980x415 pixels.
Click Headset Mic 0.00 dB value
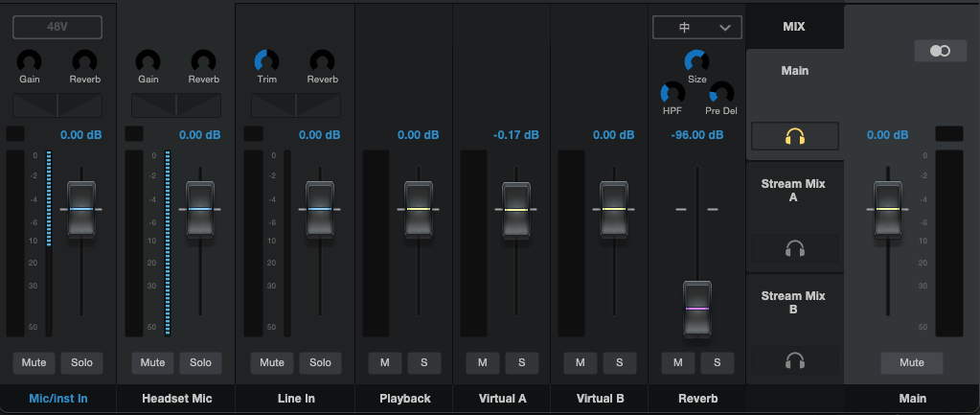point(200,135)
